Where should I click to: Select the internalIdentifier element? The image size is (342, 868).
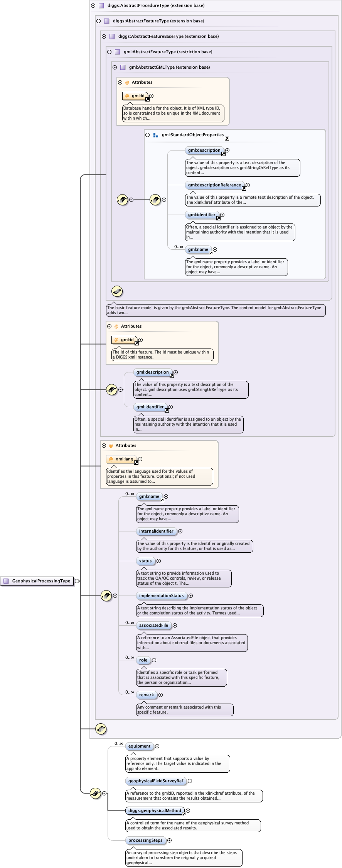pos(156,531)
